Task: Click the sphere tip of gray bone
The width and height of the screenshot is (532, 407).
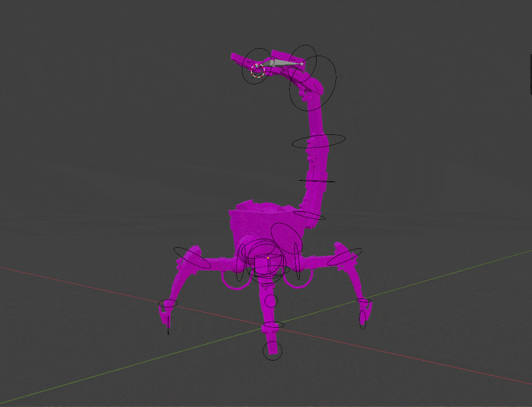Action: pos(302,63)
